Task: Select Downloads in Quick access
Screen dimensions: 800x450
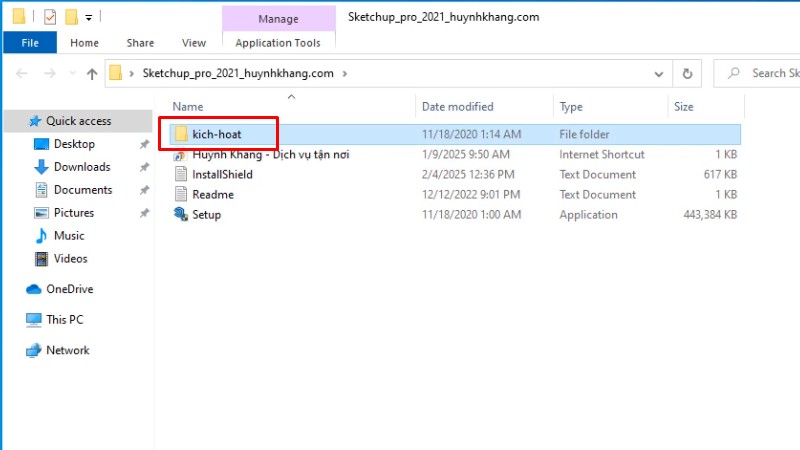Action: pyautogui.click(x=81, y=167)
